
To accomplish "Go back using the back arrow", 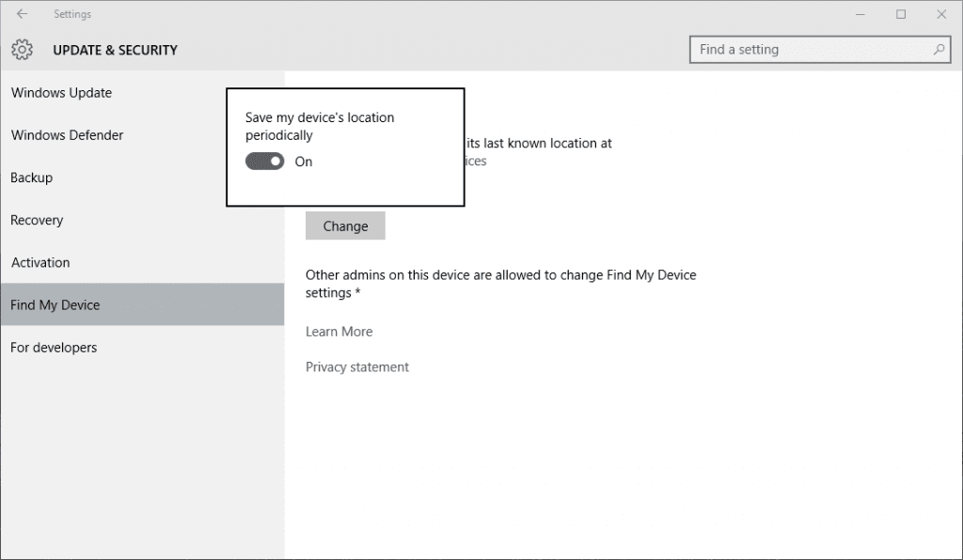I will (23, 14).
